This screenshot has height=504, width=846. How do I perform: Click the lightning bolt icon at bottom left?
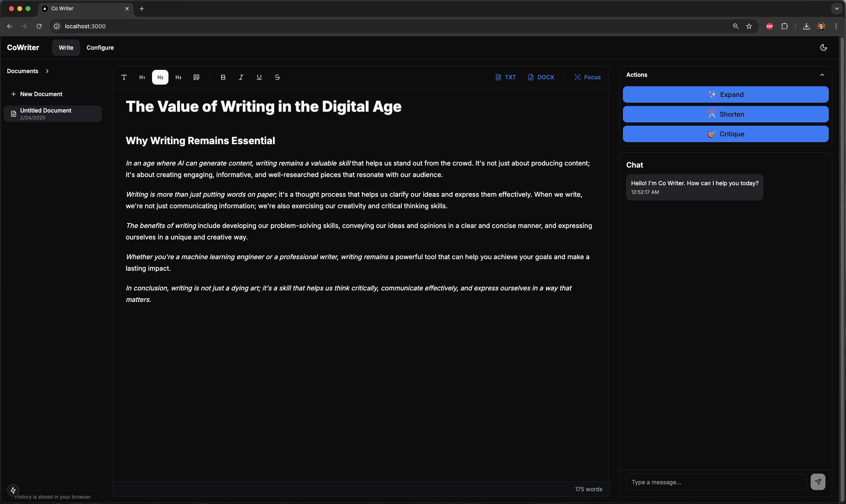click(13, 490)
